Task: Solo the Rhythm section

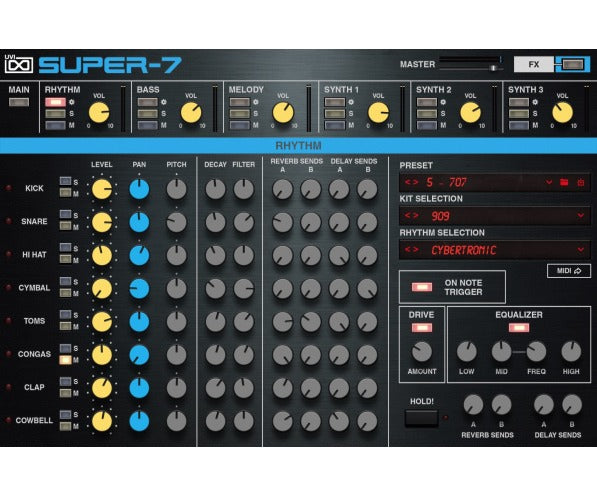Action: [56, 113]
